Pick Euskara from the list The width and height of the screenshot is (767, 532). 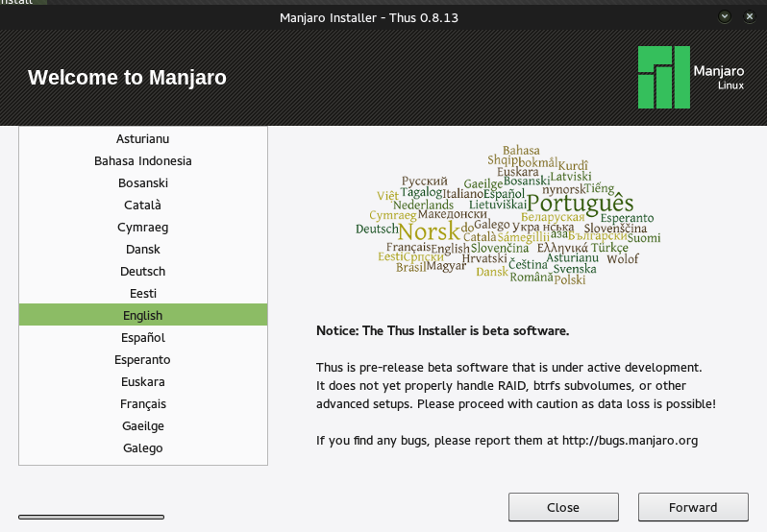pyautogui.click(x=143, y=381)
